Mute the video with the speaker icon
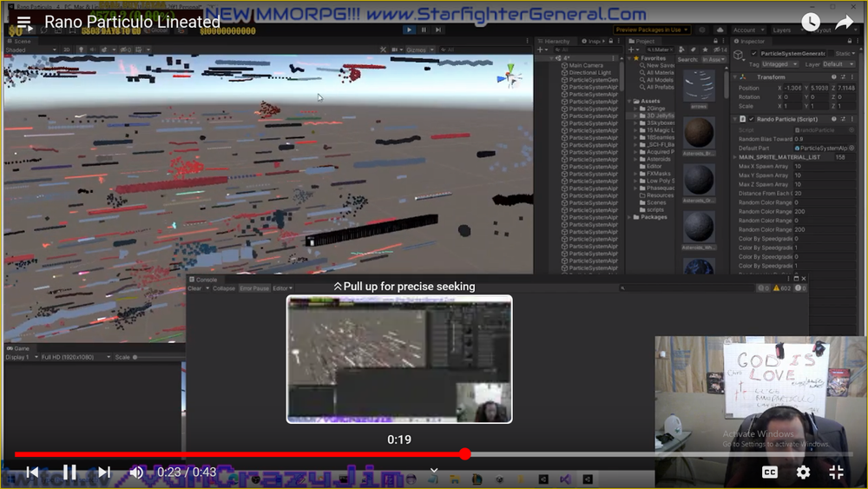 pyautogui.click(x=136, y=472)
